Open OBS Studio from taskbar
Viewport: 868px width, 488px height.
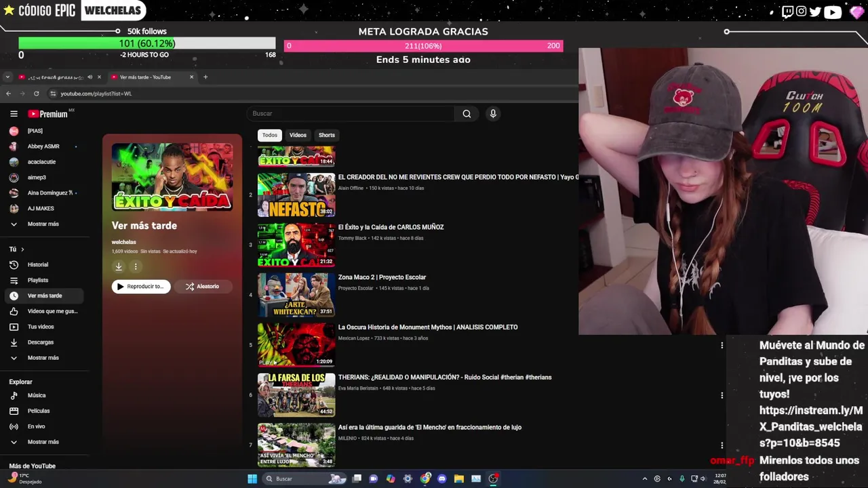[x=493, y=479]
